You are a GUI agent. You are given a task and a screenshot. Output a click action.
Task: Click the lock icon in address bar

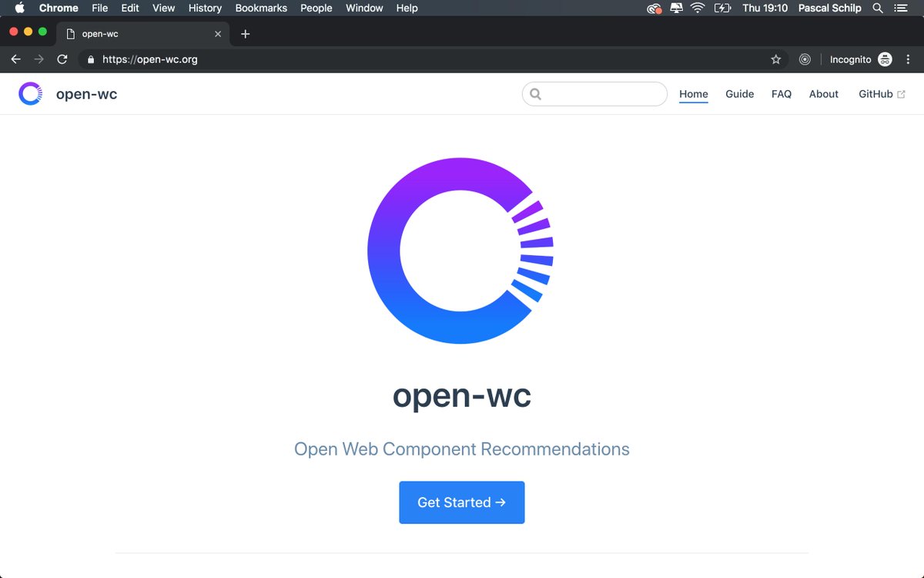point(91,59)
